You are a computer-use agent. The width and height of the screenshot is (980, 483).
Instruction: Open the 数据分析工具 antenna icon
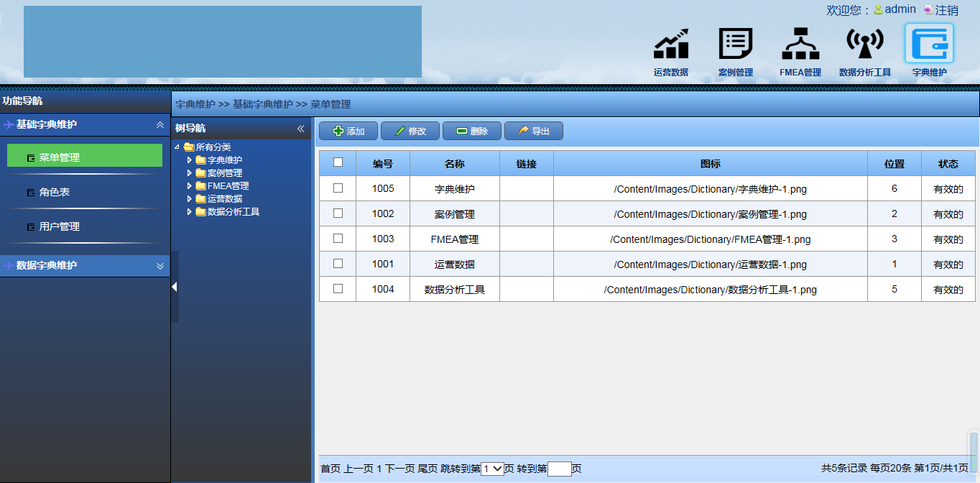[864, 45]
